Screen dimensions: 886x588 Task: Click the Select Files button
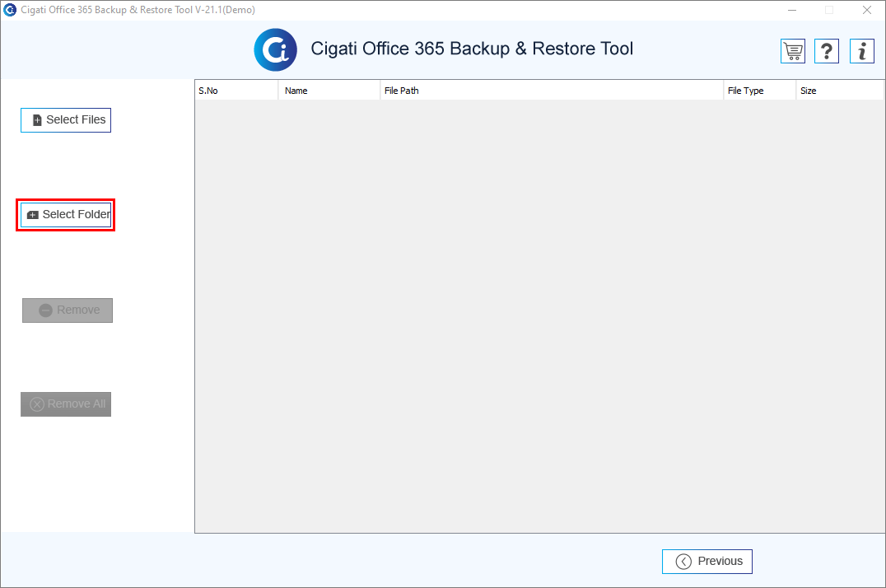point(66,120)
